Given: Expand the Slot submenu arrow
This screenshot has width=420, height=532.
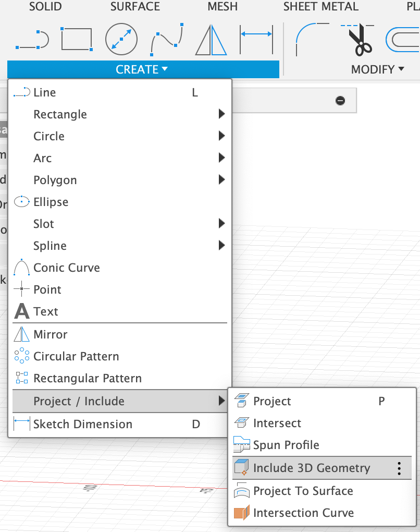Looking at the screenshot, I should click(221, 224).
